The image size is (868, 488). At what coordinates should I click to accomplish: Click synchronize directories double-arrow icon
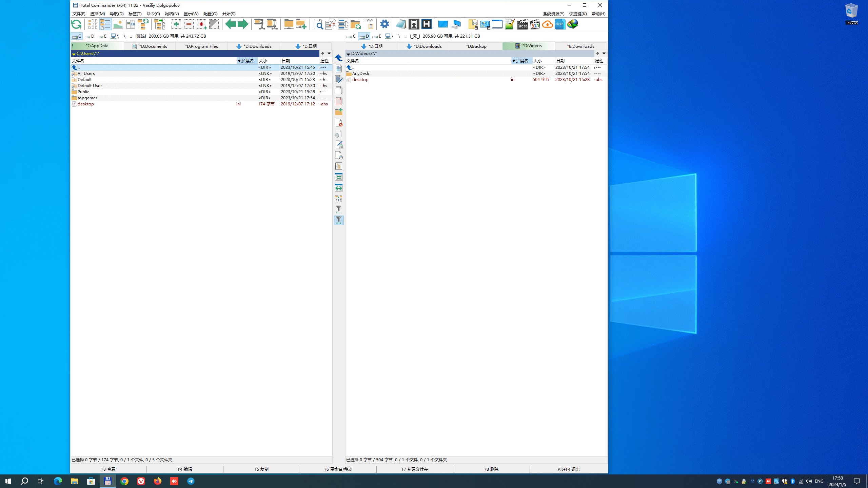coord(338,188)
